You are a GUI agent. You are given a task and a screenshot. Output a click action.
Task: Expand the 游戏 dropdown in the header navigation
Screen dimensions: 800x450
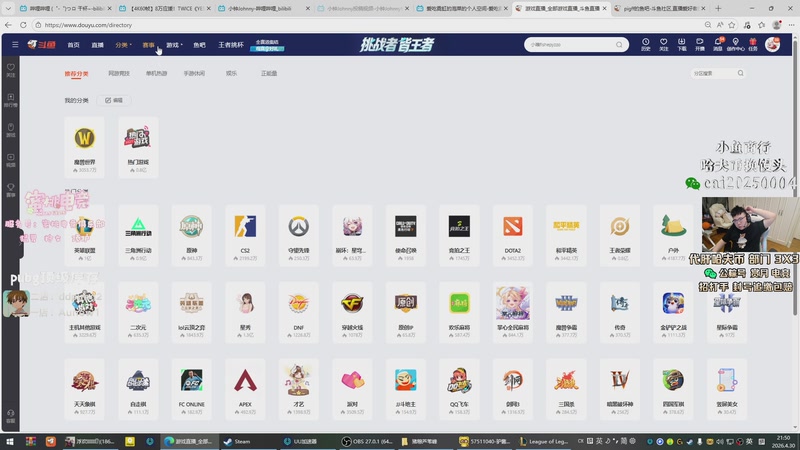click(174, 45)
